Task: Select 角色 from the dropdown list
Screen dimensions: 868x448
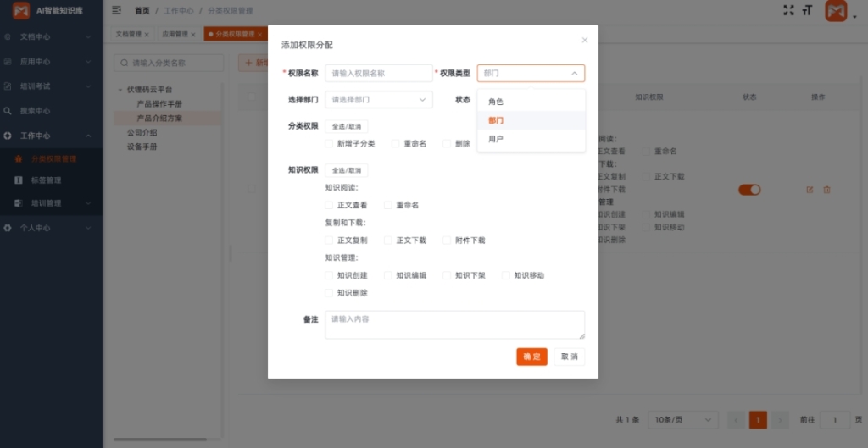Action: 531,102
